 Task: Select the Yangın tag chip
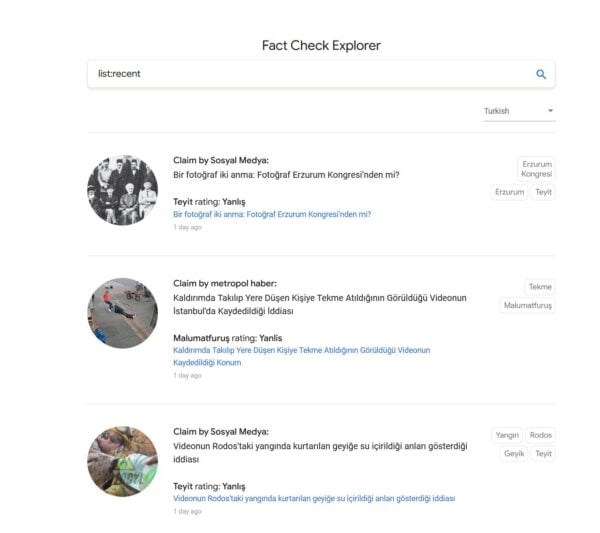[506, 435]
